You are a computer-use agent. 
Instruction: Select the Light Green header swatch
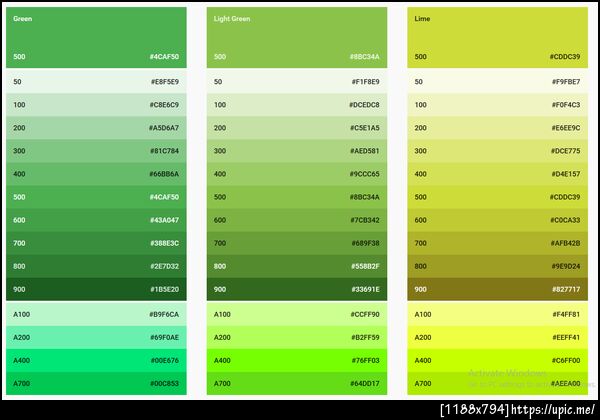click(x=297, y=37)
